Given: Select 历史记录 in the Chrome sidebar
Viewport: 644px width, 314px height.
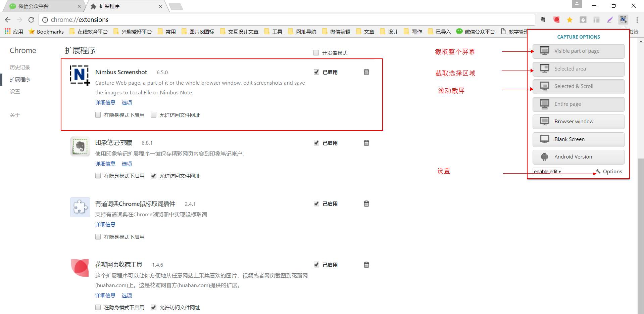Looking at the screenshot, I should tap(20, 67).
